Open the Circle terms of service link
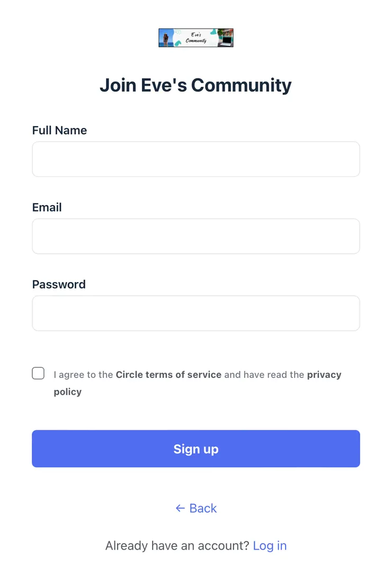The width and height of the screenshot is (392, 583). pos(168,375)
